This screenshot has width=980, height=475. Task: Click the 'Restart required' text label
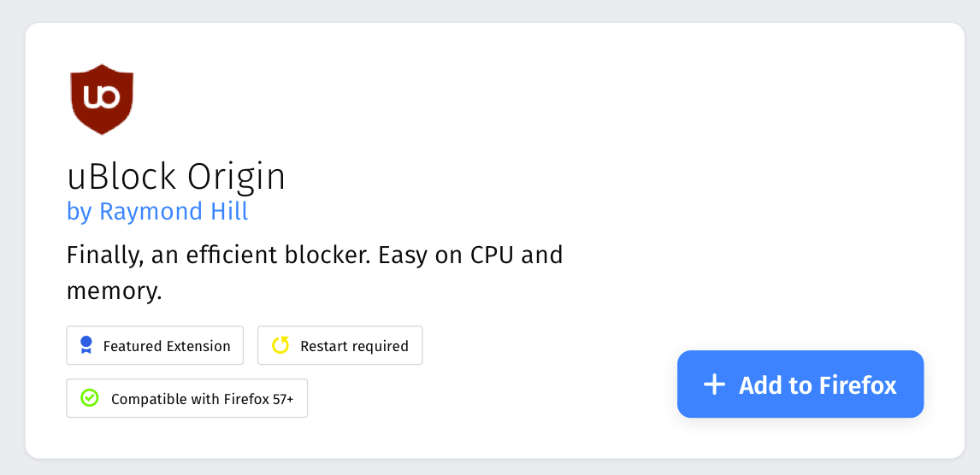354,346
